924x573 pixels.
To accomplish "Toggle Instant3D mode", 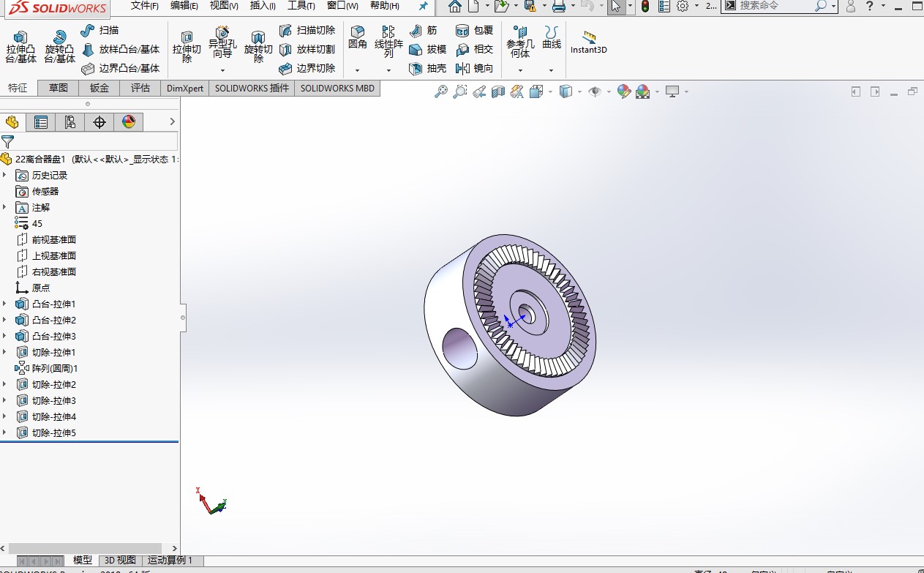I will tap(589, 42).
